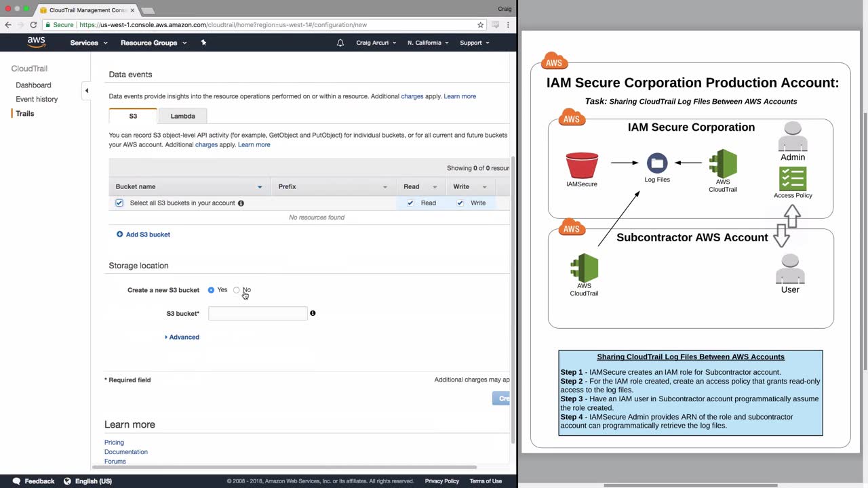
Task: Uncheck the Read checkbox in bucket row
Action: [x=410, y=203]
